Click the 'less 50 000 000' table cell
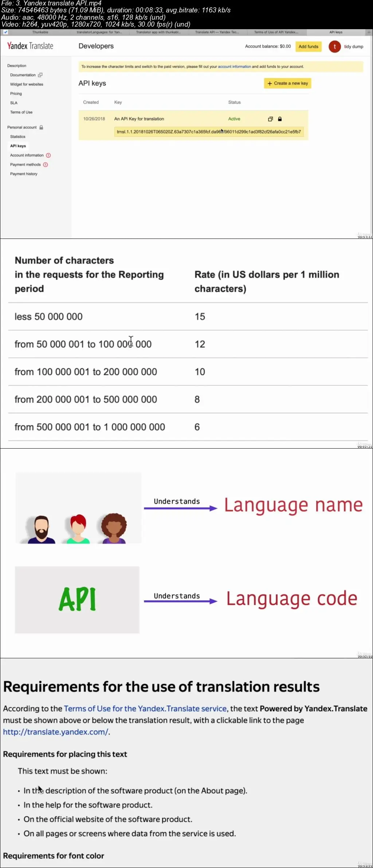373x868 pixels. 48,317
